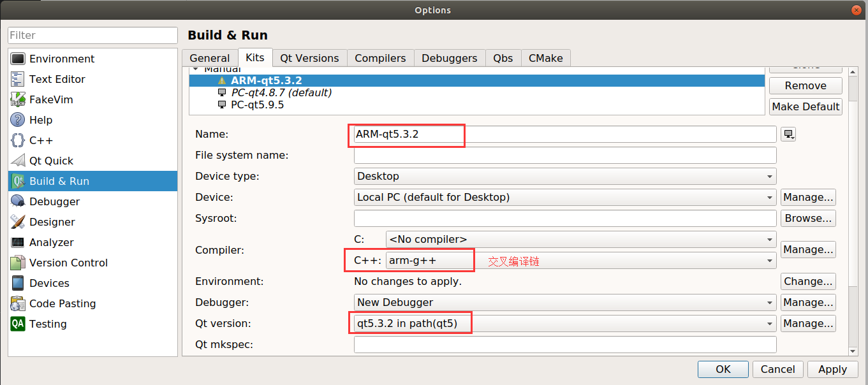Select the FakeVim category icon
868x385 pixels.
point(18,99)
